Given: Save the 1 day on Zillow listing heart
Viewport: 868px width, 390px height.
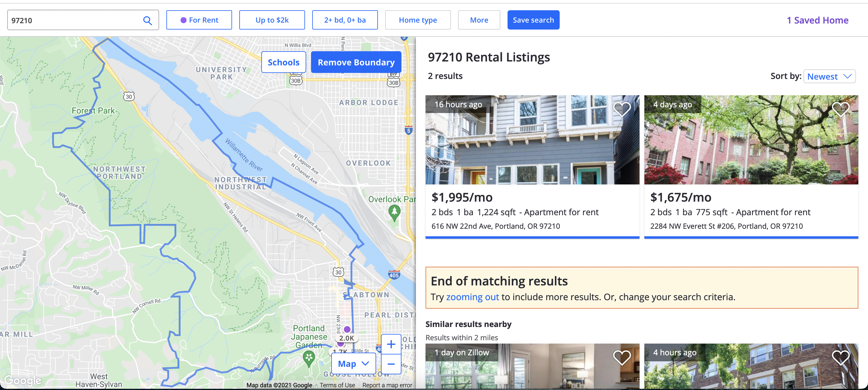Looking at the screenshot, I should tap(622, 357).
